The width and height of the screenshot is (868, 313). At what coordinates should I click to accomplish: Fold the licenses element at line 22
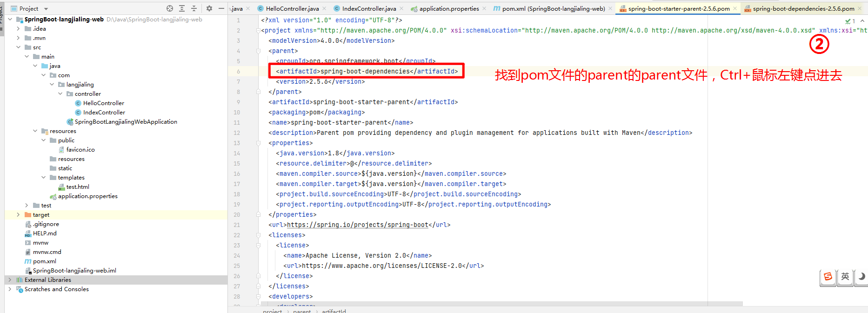258,235
